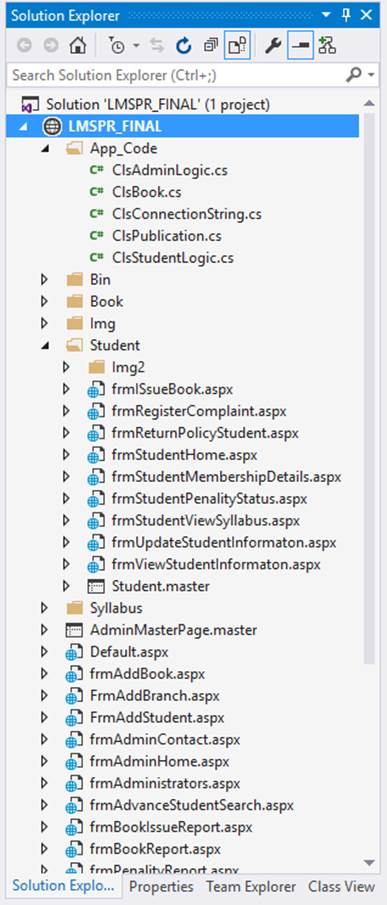Click the Home icon in Solution Explorer toolbar

point(77,46)
